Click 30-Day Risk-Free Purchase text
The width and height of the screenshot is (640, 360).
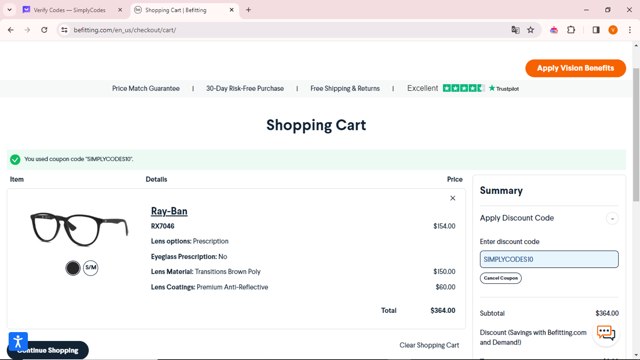click(x=245, y=88)
